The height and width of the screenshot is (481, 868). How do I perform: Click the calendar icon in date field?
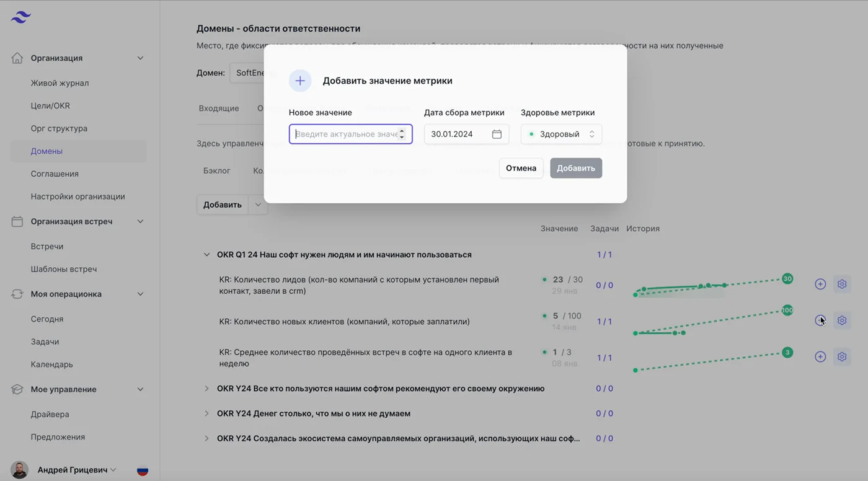(497, 134)
